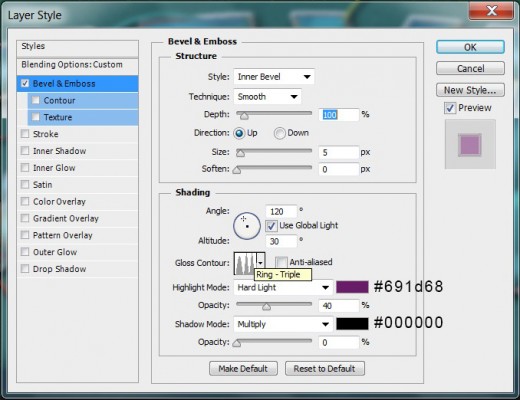This screenshot has width=520, height=400.
Task: Select the Down direction radio button
Action: [279, 133]
